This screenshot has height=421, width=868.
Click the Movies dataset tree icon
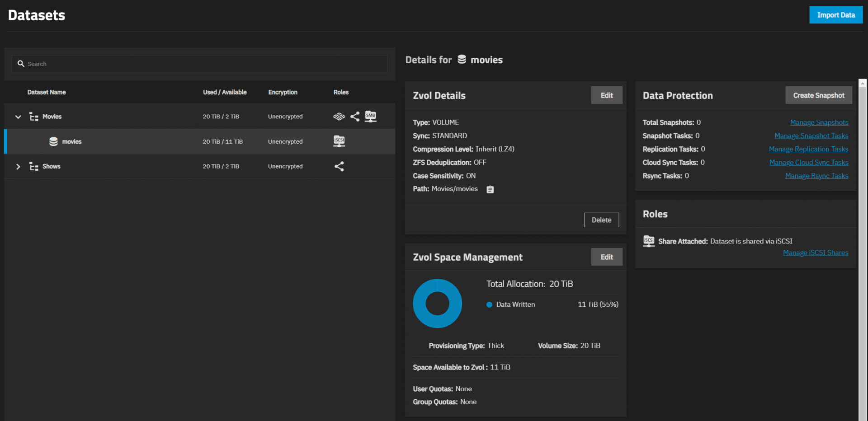[34, 117]
